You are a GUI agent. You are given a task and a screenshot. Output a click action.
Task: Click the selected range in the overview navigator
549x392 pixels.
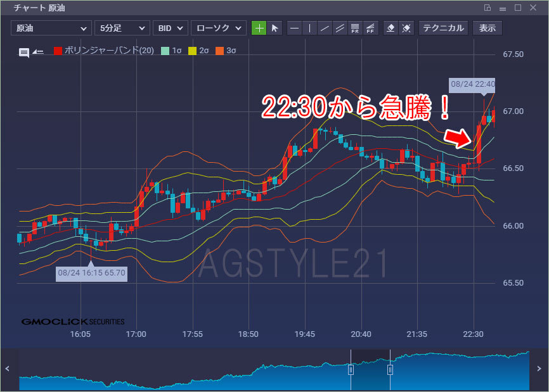(x=370, y=370)
